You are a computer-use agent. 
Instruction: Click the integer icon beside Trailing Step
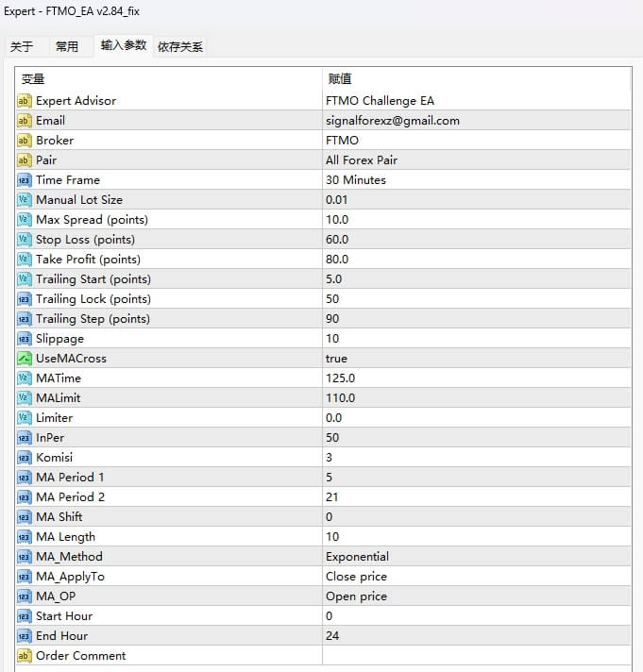(24, 318)
